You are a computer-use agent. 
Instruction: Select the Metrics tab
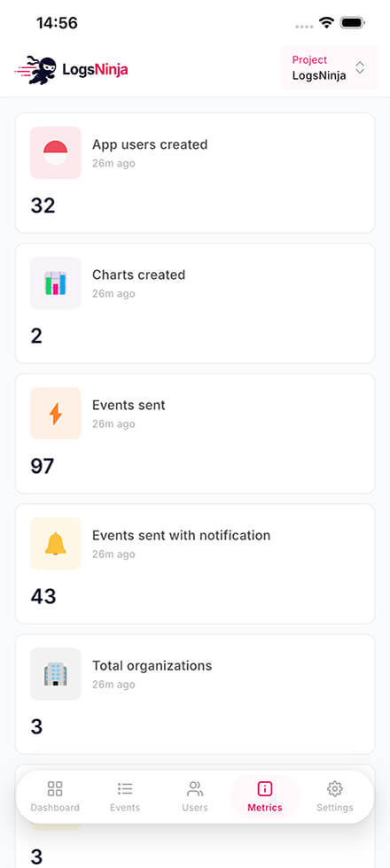pyautogui.click(x=265, y=796)
